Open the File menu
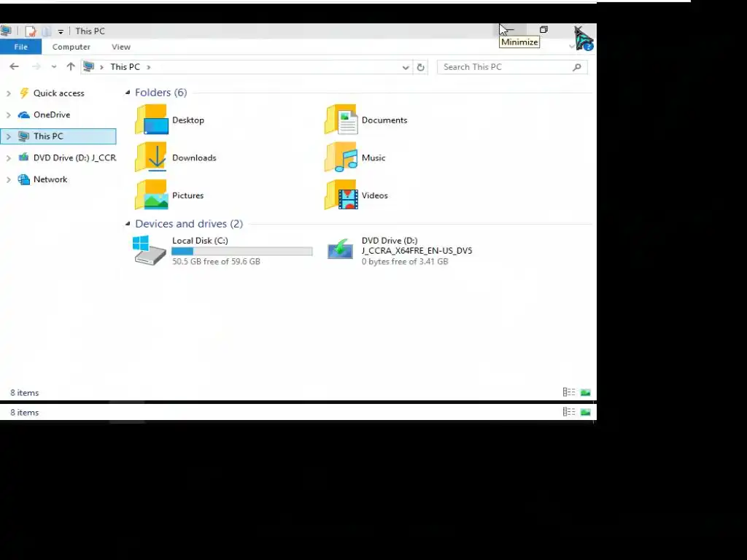 click(x=20, y=47)
